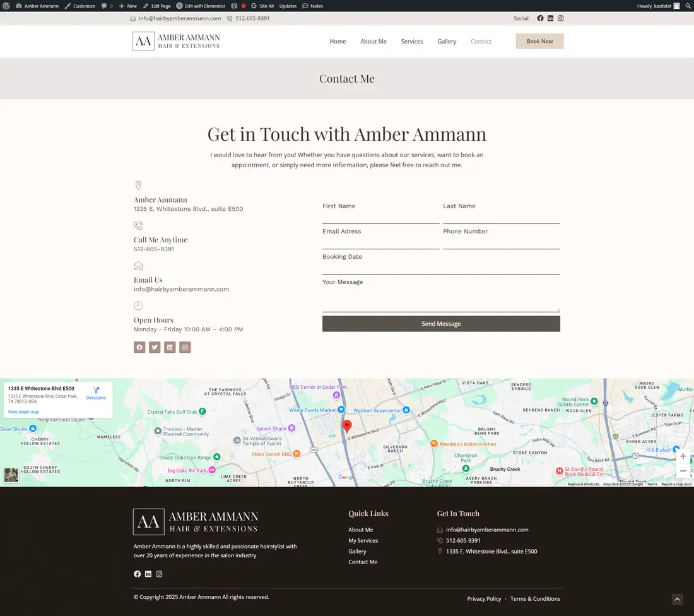Open Keyboard shortcuts on map

[583, 484]
